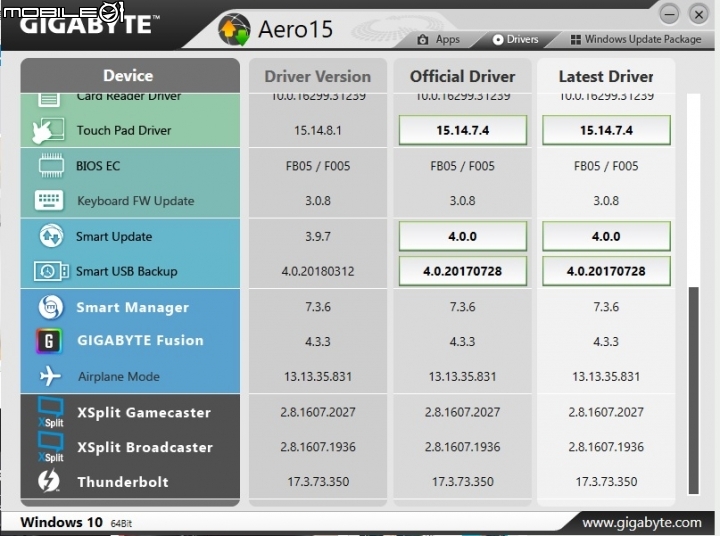This screenshot has width=720, height=536.
Task: Switch to the Drivers tab
Action: (x=515, y=39)
